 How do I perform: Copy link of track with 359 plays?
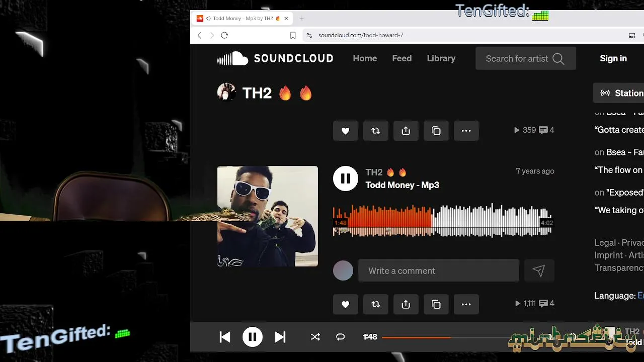[x=436, y=131]
